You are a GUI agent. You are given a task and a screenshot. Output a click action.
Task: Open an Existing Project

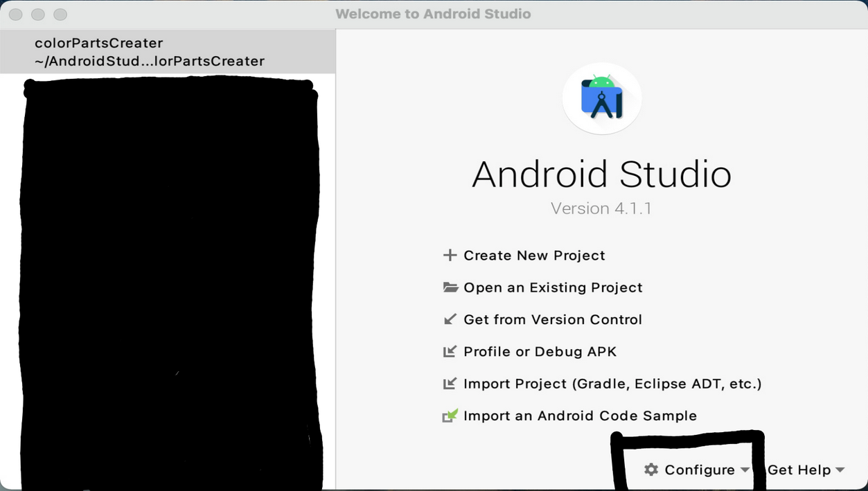(553, 287)
